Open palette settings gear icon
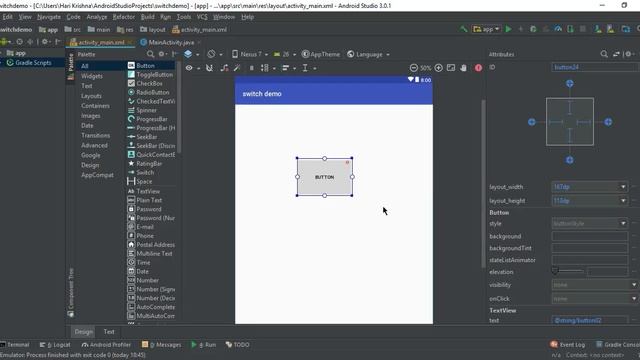 tap(162, 54)
